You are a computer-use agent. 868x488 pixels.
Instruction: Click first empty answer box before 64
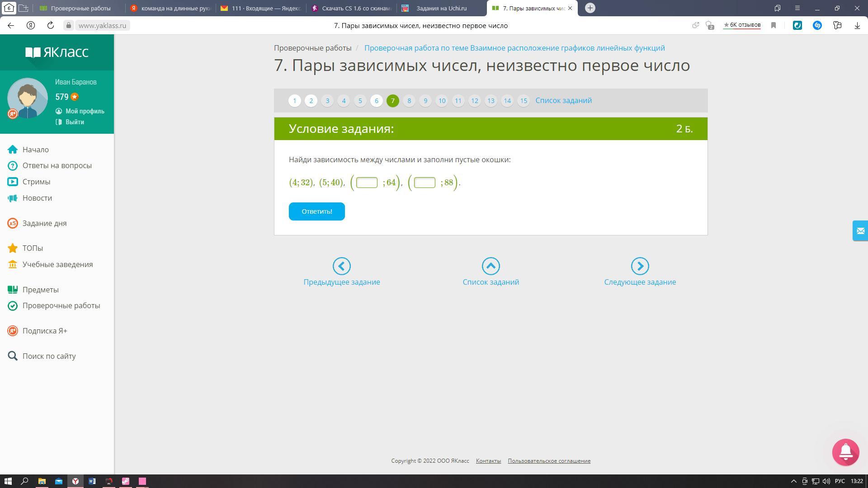(x=367, y=183)
